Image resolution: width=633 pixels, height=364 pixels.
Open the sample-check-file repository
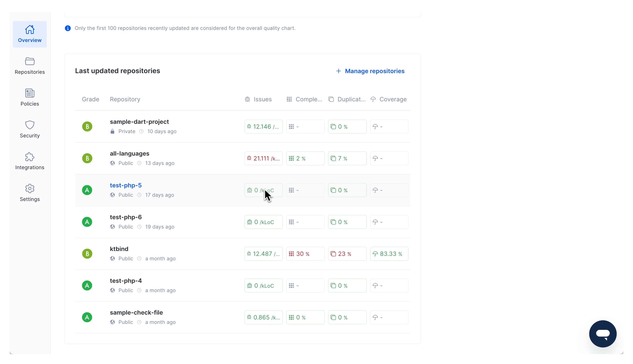coord(136,312)
